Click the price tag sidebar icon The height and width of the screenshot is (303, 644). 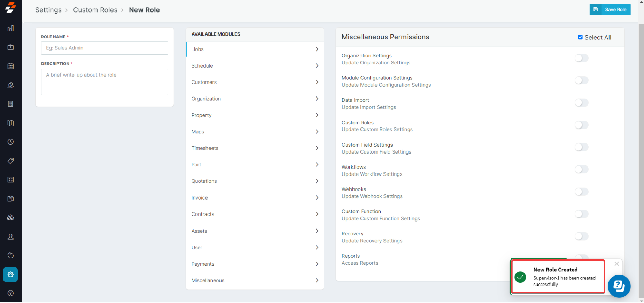[x=10, y=161]
